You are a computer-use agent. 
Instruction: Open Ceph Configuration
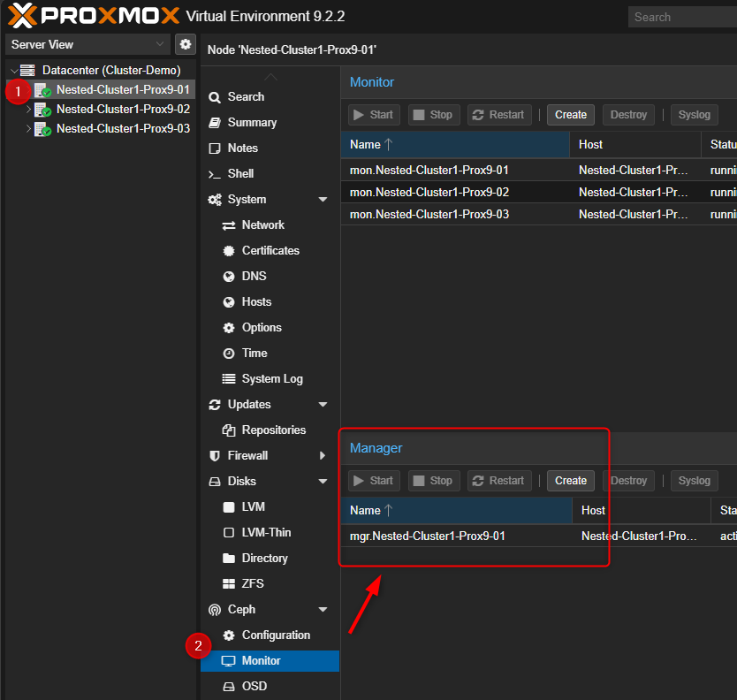(x=270, y=635)
